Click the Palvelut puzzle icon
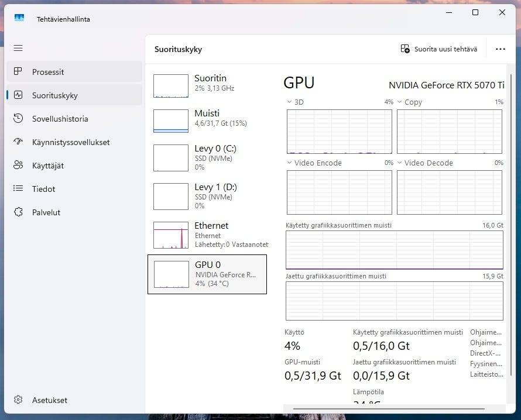The image size is (521, 420). coord(18,212)
